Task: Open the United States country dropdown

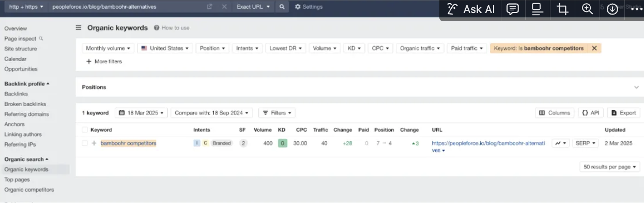Action: [x=165, y=48]
